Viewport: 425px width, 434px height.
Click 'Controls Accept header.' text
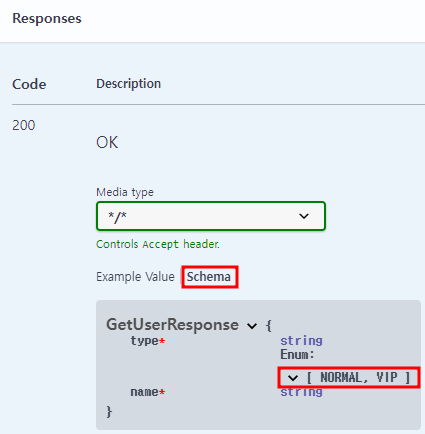click(x=158, y=244)
